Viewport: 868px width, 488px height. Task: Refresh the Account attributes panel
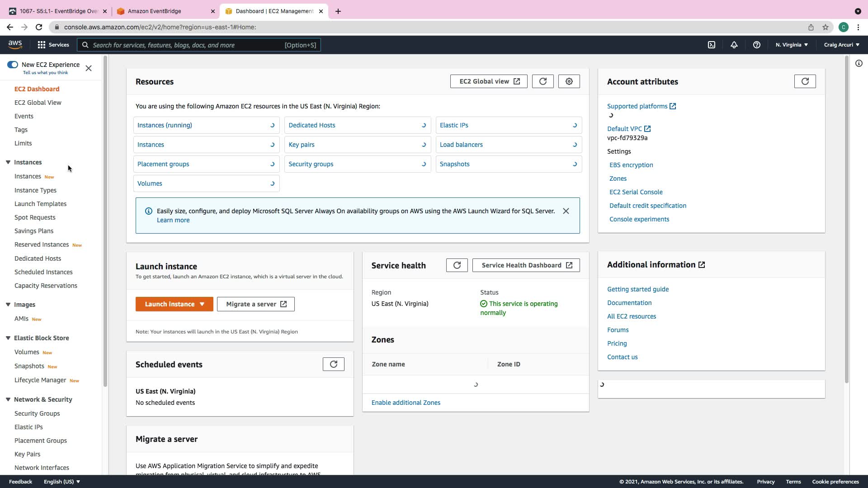point(805,81)
